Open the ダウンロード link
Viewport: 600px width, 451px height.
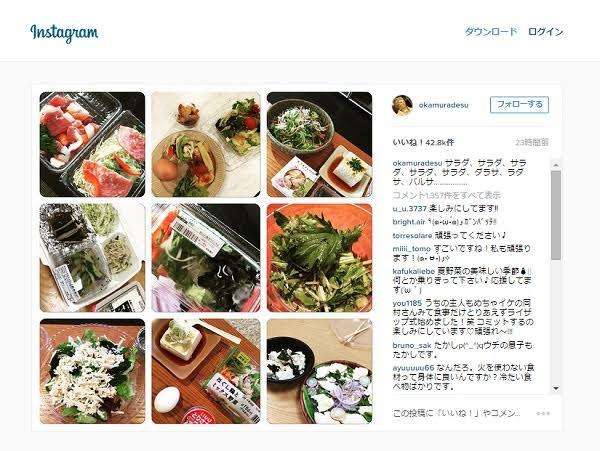pos(491,32)
